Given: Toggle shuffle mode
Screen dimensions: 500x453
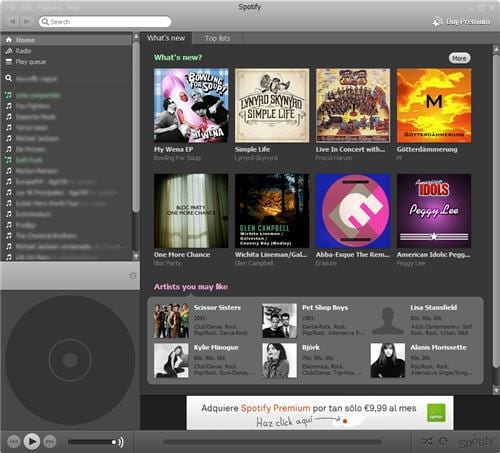Looking at the screenshot, I should tap(427, 442).
